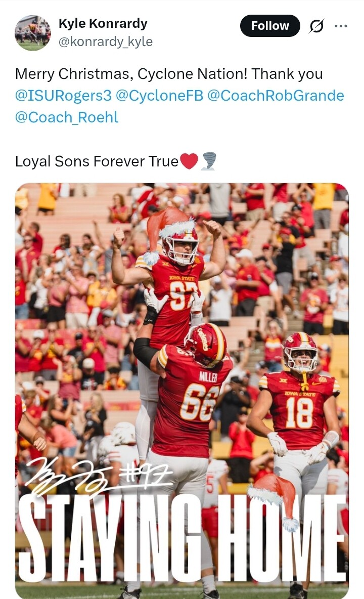The width and height of the screenshot is (364, 599).
Task: Click the @konrardy_kyle handle
Action: coord(106,41)
